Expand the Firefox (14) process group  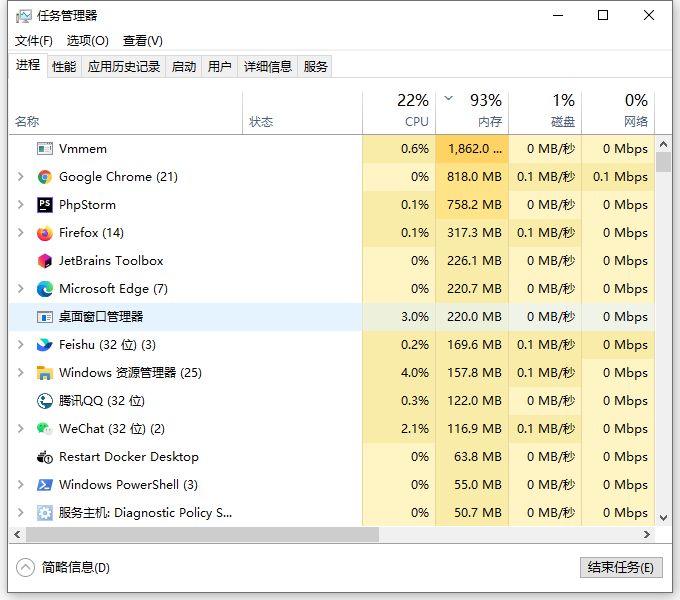click(20, 232)
